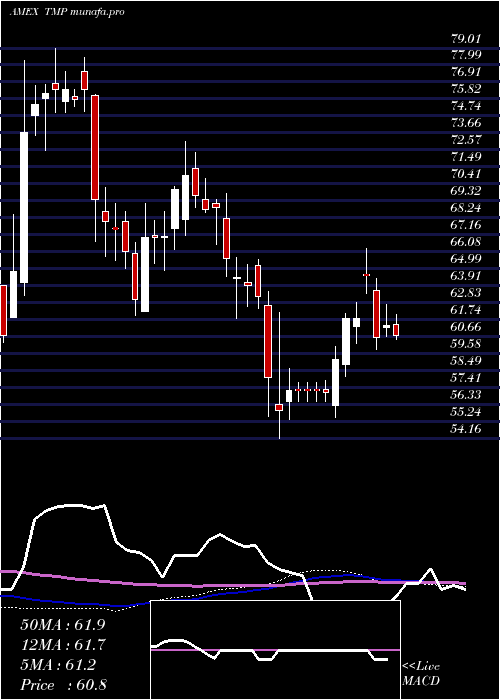The image size is (500, 700).
Task: Select the 69.32 price axis label
Action: [x=466, y=191]
